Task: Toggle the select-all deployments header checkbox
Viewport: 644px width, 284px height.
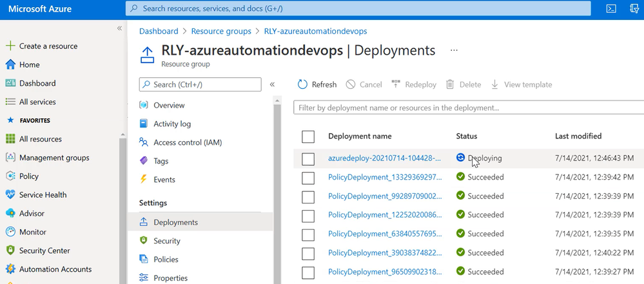Action: 308,136
